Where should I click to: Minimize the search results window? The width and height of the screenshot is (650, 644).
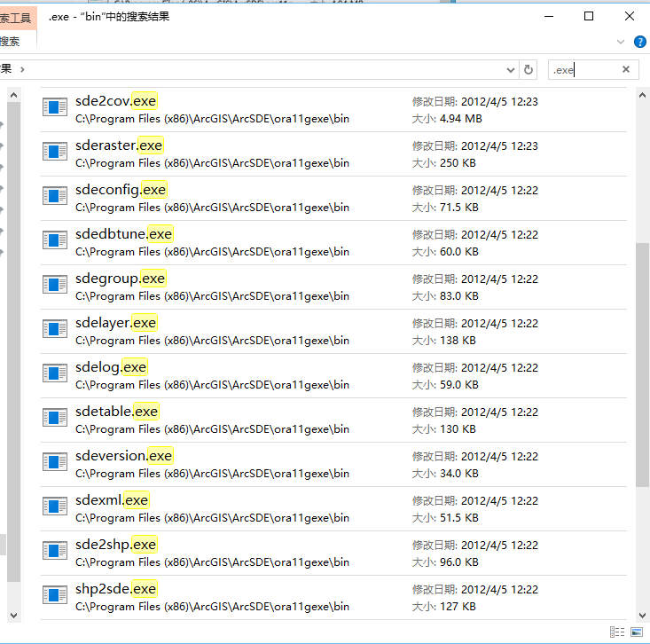click(x=549, y=16)
